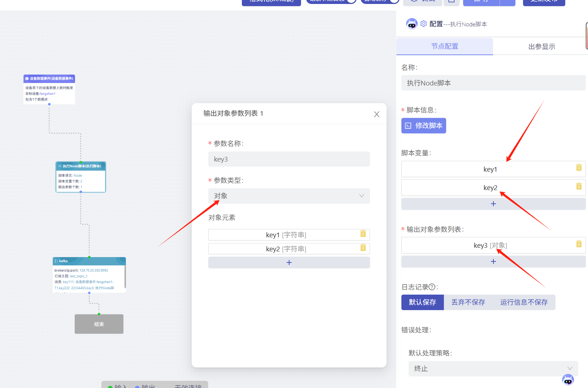
Task: Add a new 对象元素 with plus
Action: click(x=289, y=263)
